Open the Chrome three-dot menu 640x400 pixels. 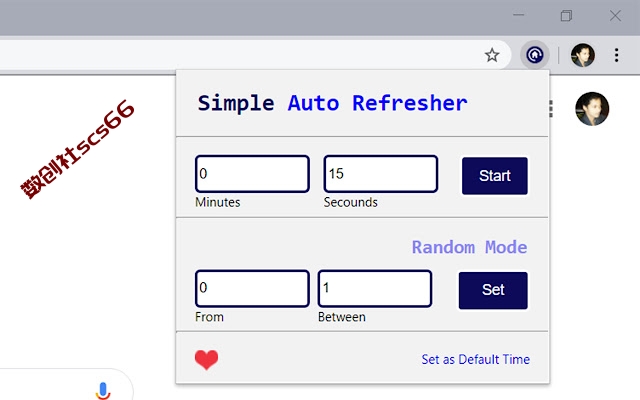tap(616, 55)
